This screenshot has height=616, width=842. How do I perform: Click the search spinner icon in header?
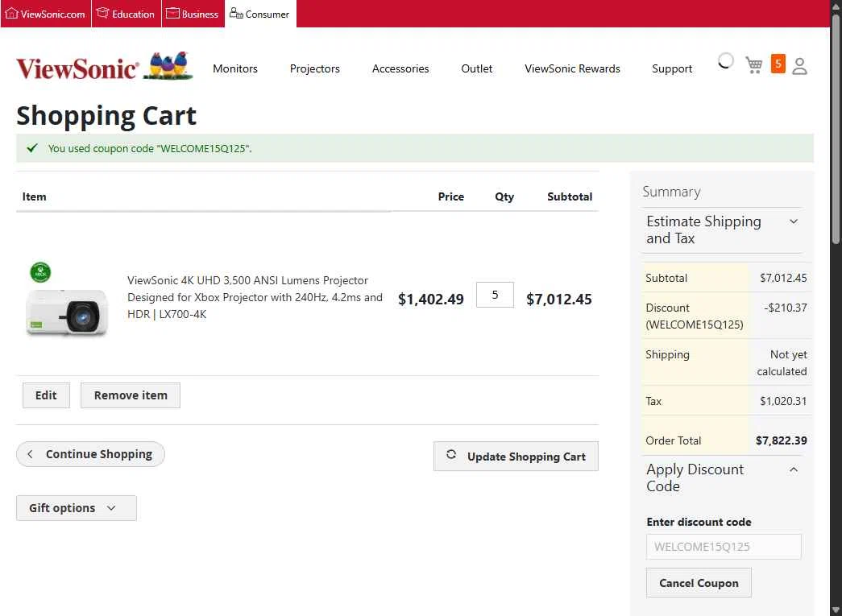point(725,61)
